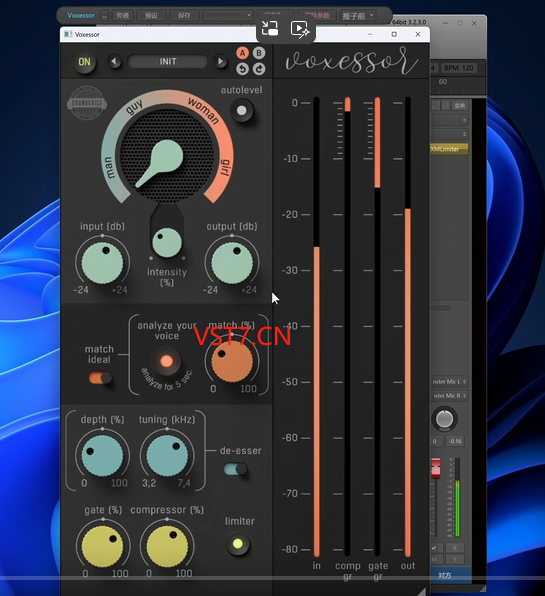This screenshot has width=545, height=596.
Task: Click the video play sparkle overlay icon
Action: 300,29
